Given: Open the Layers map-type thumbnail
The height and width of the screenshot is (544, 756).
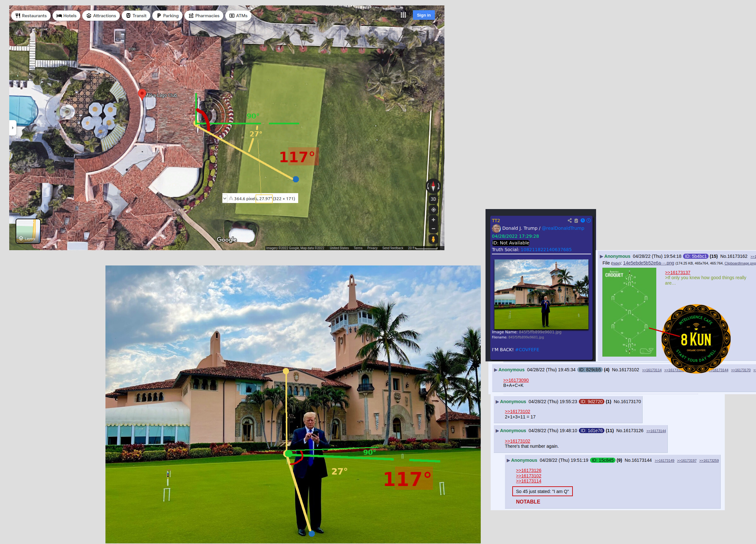Looking at the screenshot, I should click(28, 231).
